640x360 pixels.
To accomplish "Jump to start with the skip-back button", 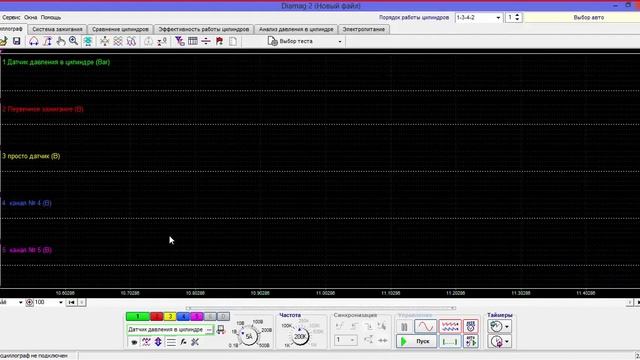I will click(71, 302).
